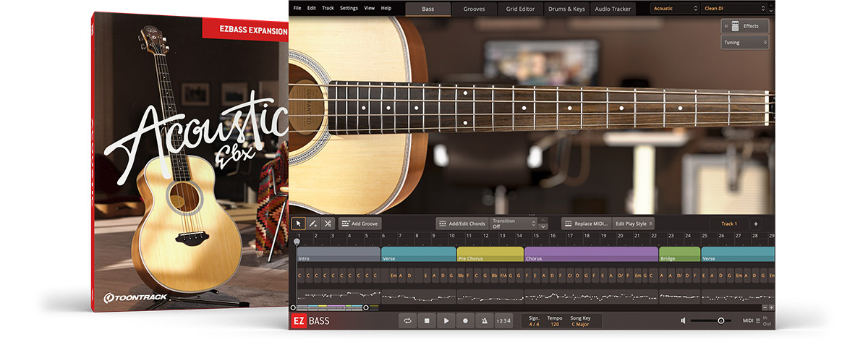Click the time signature 4/4 value

click(x=534, y=324)
